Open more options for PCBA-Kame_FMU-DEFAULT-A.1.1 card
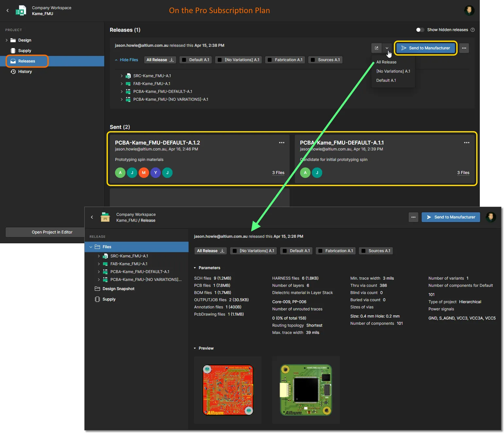Viewport: 504px width, 433px height. (466, 143)
